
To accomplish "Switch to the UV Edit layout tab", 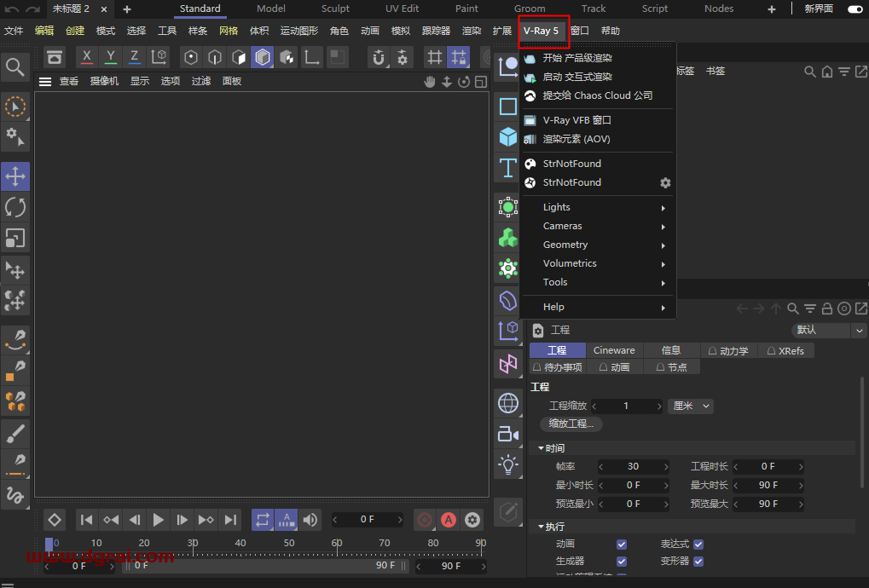I will (403, 9).
